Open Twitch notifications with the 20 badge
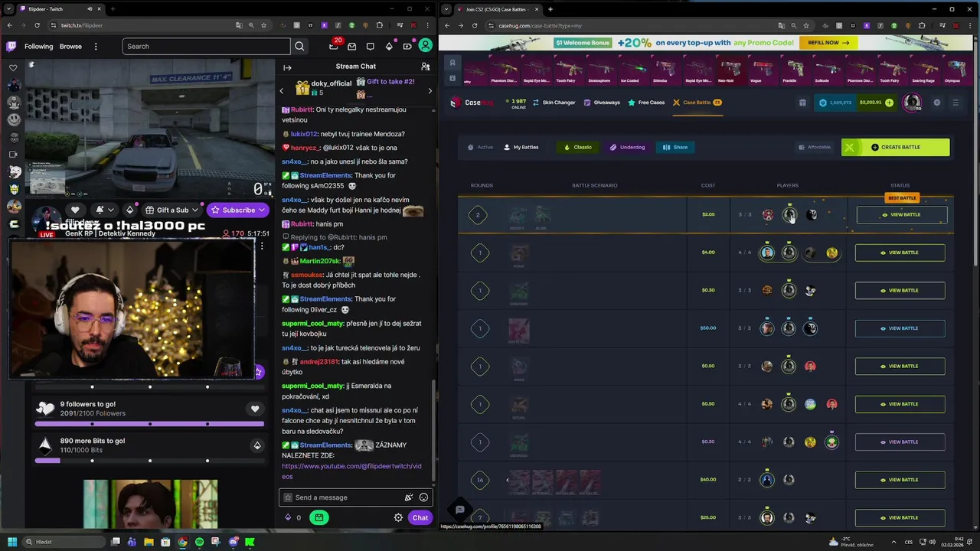980x551 pixels. [x=333, y=46]
